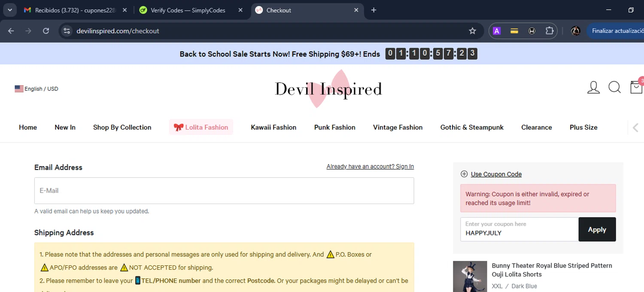This screenshot has width=644, height=292.
Task: Open Shop By Collection menu
Action: point(122,127)
